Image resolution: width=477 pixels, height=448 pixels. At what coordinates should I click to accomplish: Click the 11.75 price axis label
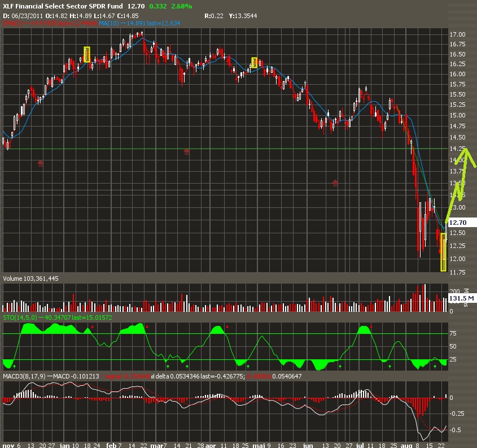tap(458, 272)
